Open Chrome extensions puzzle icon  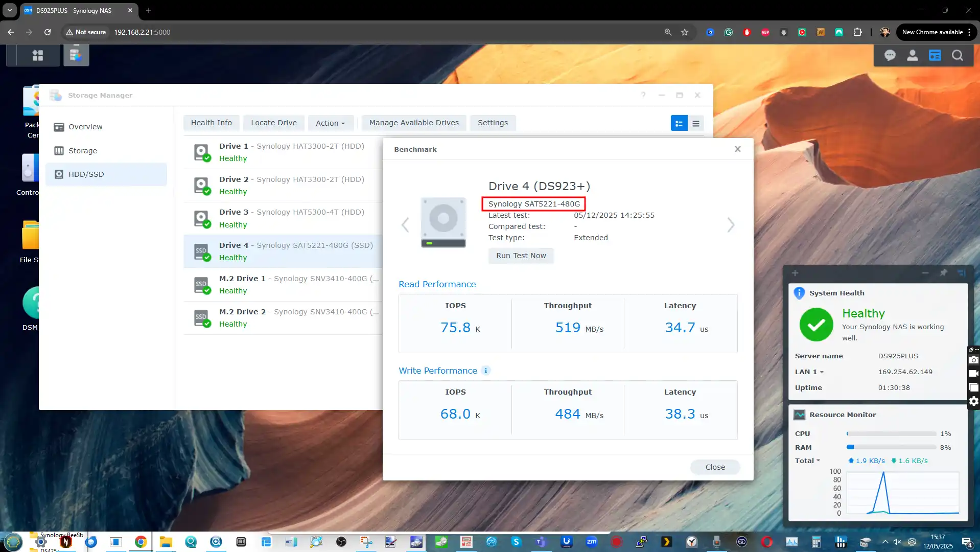point(858,32)
